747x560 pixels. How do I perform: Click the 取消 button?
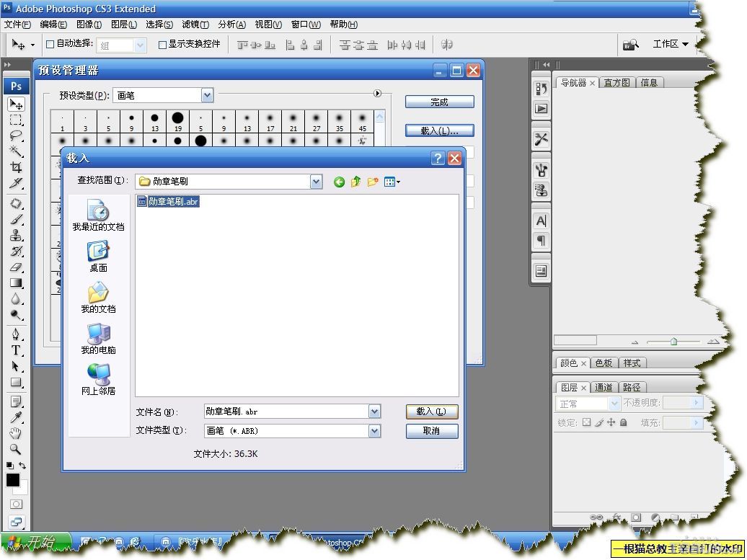[x=432, y=431]
